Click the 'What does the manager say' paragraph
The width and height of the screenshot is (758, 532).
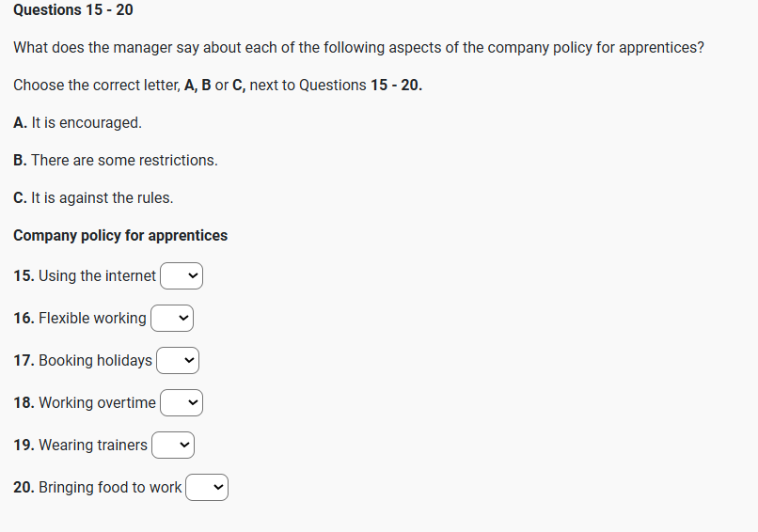tap(358, 47)
